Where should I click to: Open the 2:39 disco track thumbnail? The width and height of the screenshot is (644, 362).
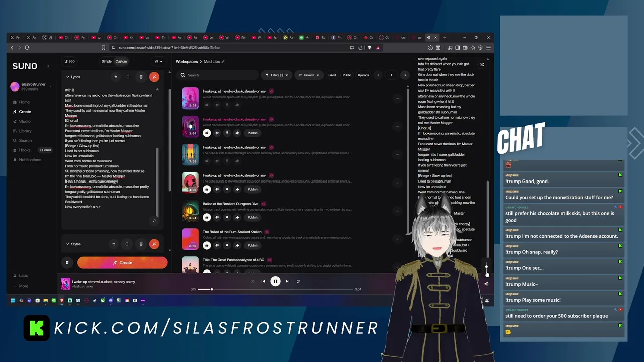[190, 98]
